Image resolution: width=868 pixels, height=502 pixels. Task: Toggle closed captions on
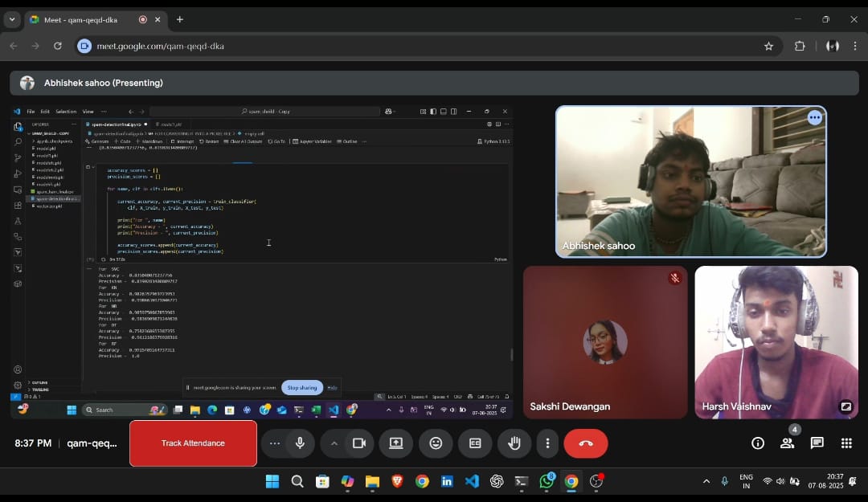point(475,443)
